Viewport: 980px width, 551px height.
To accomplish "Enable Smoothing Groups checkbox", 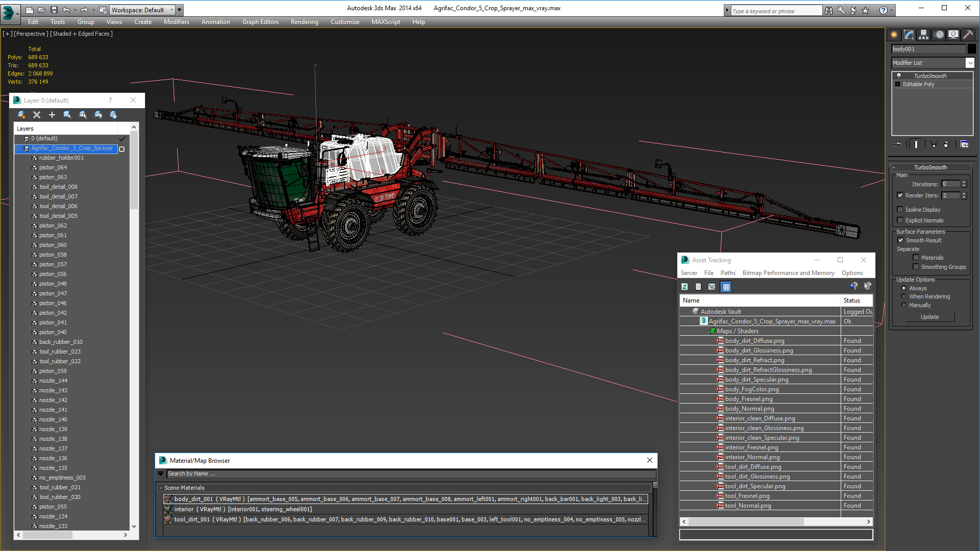I will pyautogui.click(x=916, y=266).
